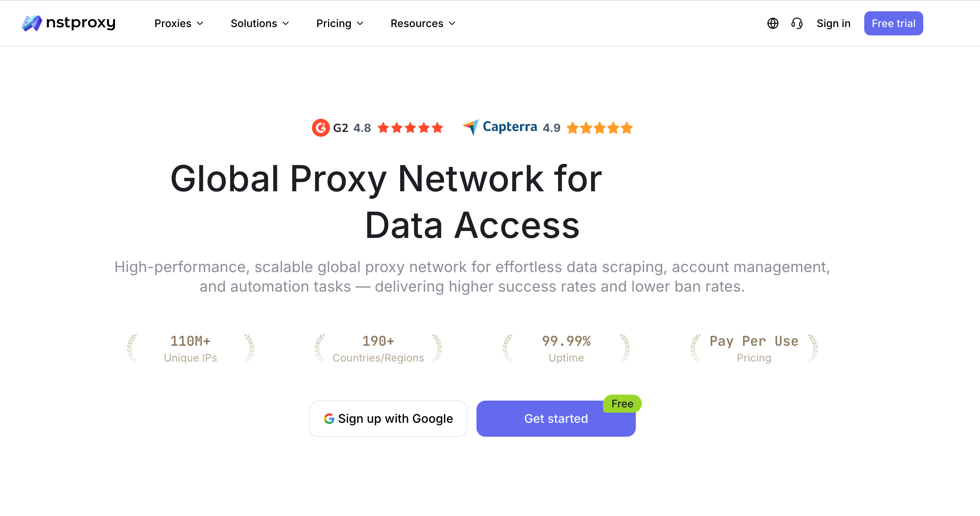This screenshot has height=516, width=980.
Task: Click the Sign in link
Action: 833,24
